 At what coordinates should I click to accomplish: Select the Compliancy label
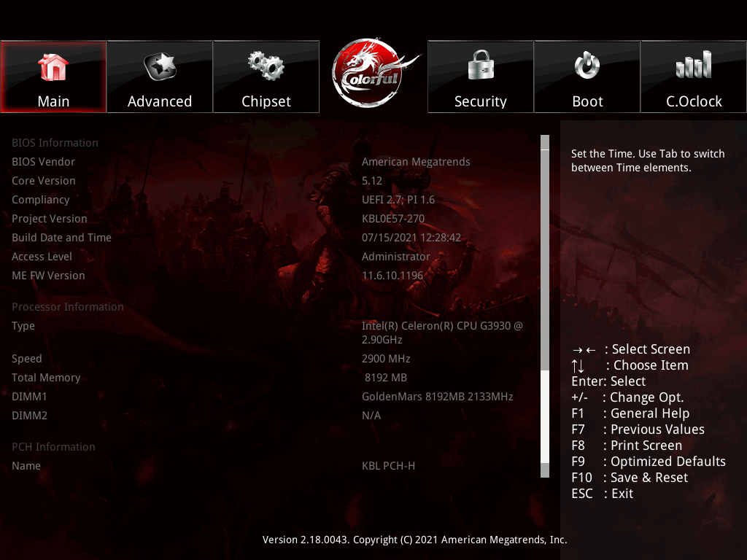41,200
